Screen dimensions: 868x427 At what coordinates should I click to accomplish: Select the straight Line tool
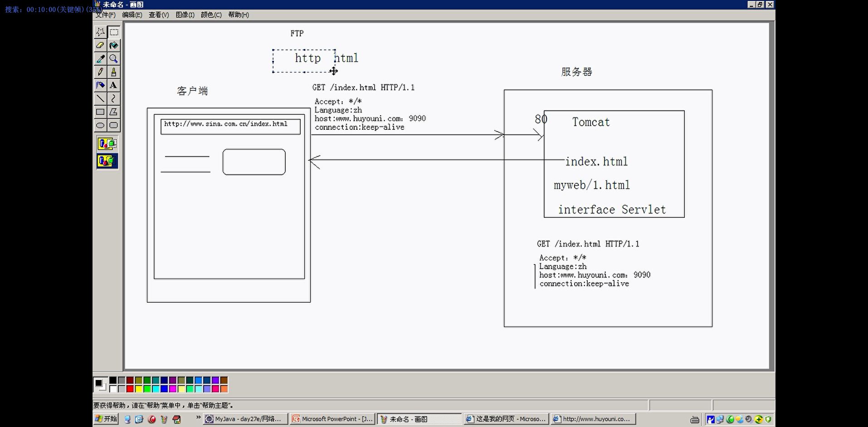101,98
